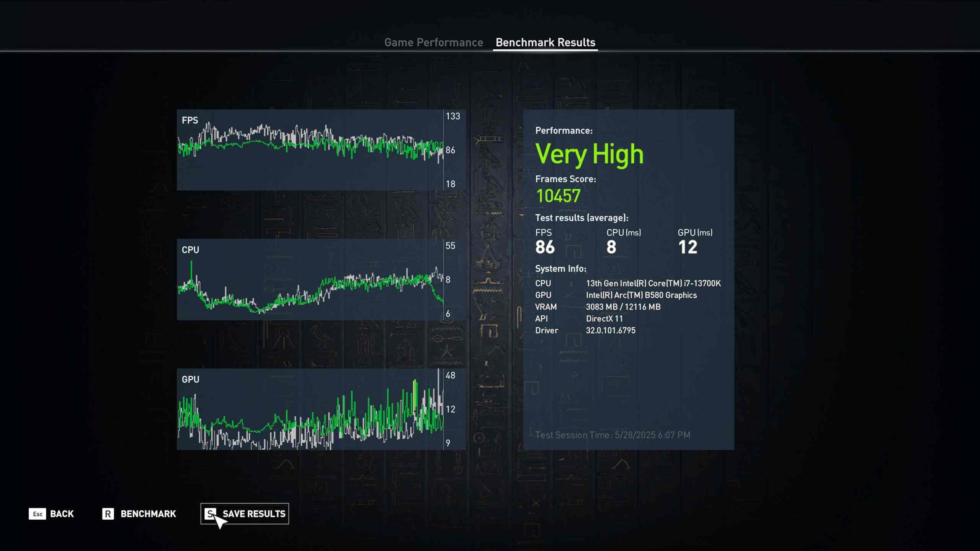Click the BACK button label
Screen dimensions: 980x551
pos(62,514)
